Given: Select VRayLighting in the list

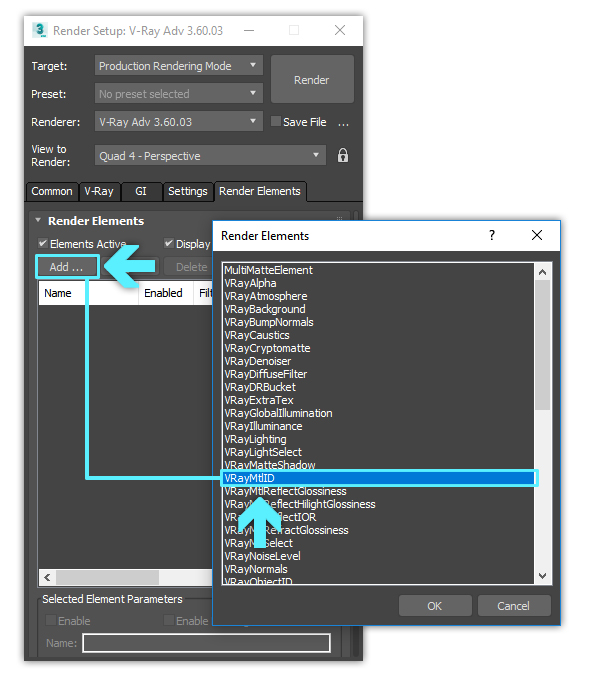Looking at the screenshot, I should click(378, 439).
